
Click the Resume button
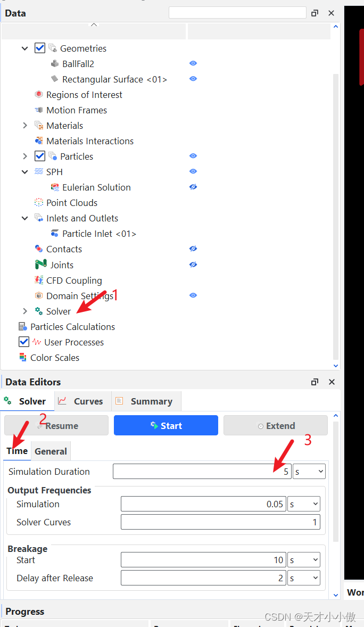click(x=56, y=425)
